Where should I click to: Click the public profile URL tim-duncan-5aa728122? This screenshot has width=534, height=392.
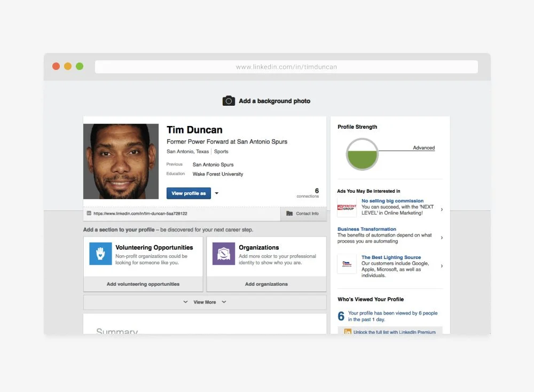click(x=140, y=214)
